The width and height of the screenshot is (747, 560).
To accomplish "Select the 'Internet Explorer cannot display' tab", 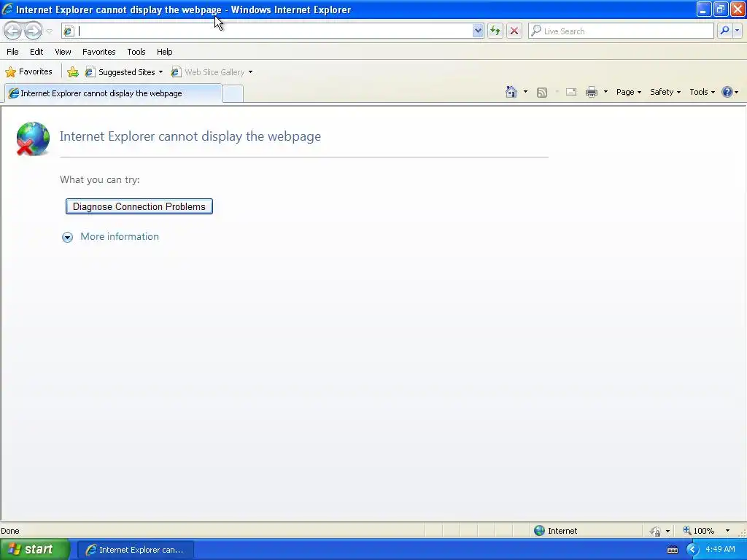I will pos(113,93).
